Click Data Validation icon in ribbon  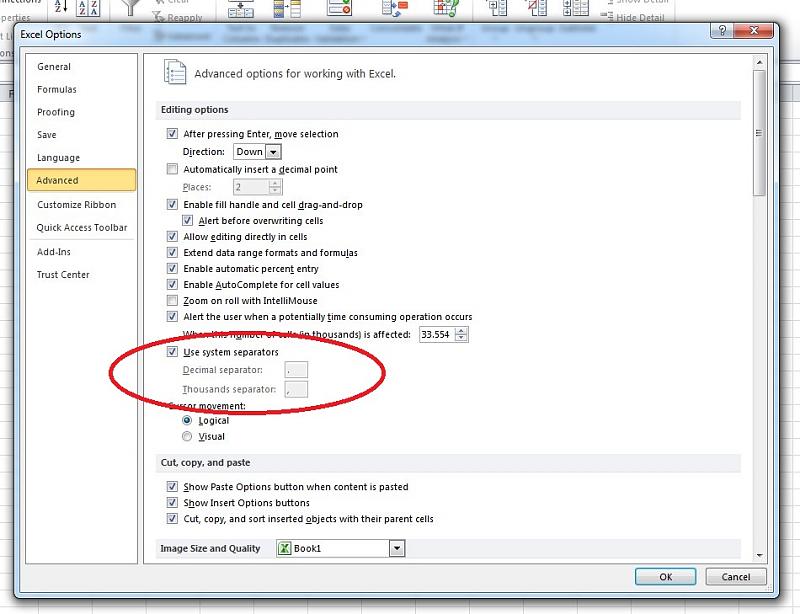point(339,7)
